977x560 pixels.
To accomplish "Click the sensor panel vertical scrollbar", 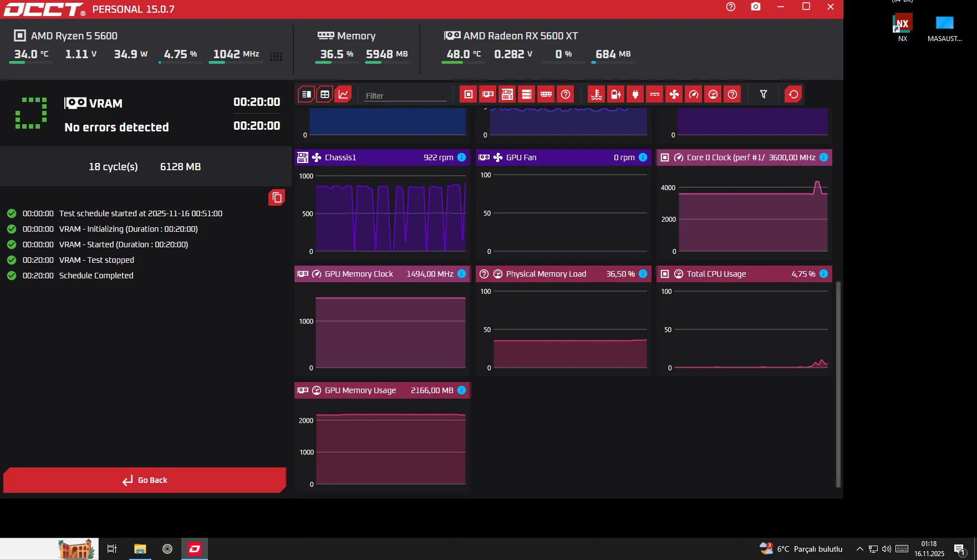I will pos(838,383).
